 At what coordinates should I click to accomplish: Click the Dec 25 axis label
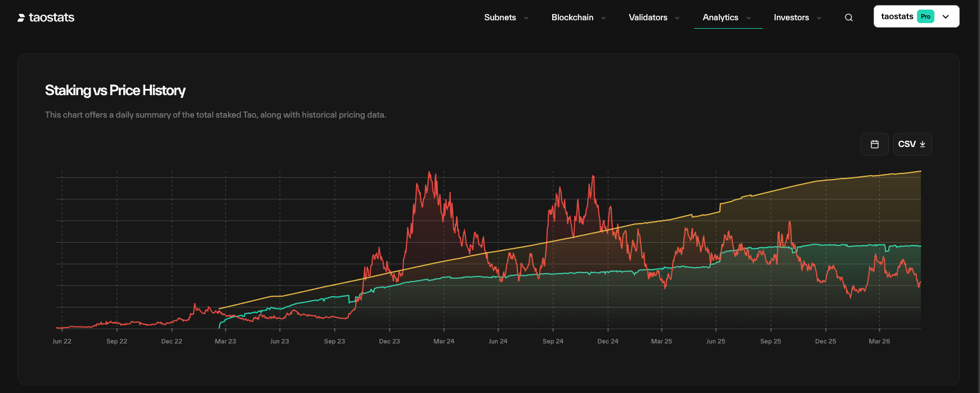826,341
